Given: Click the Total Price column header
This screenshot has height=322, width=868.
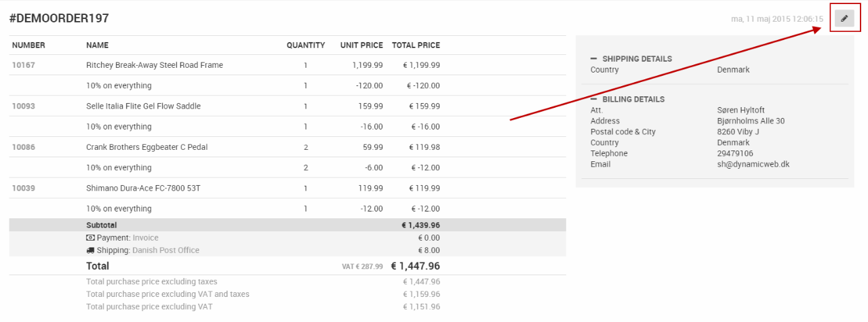Looking at the screenshot, I should click(416, 45).
